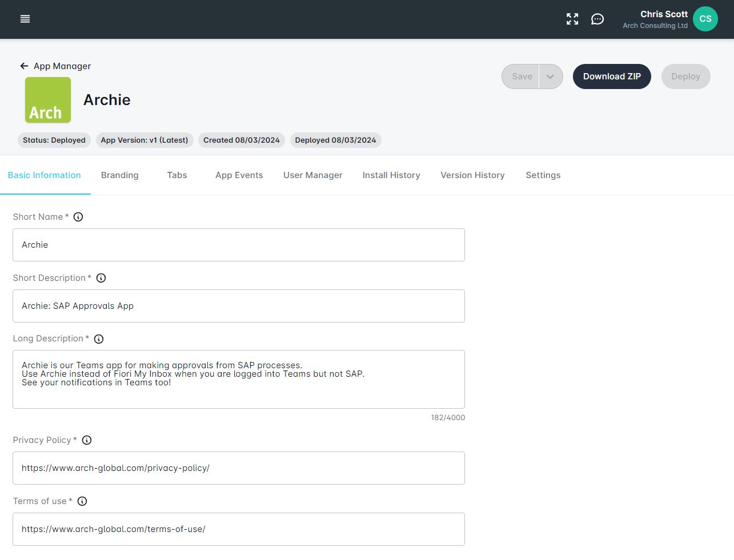This screenshot has width=734, height=560.
Task: Select the User Manager tab
Action: pos(312,175)
